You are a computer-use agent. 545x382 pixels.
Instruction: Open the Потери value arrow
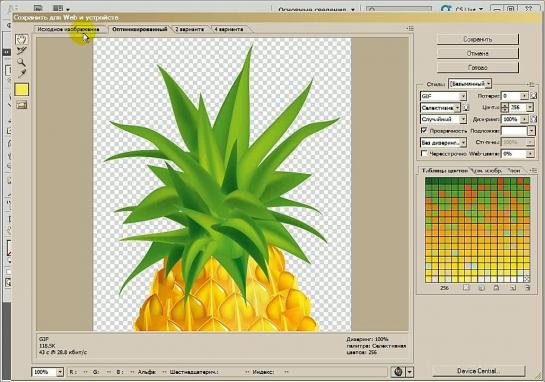[x=524, y=96]
